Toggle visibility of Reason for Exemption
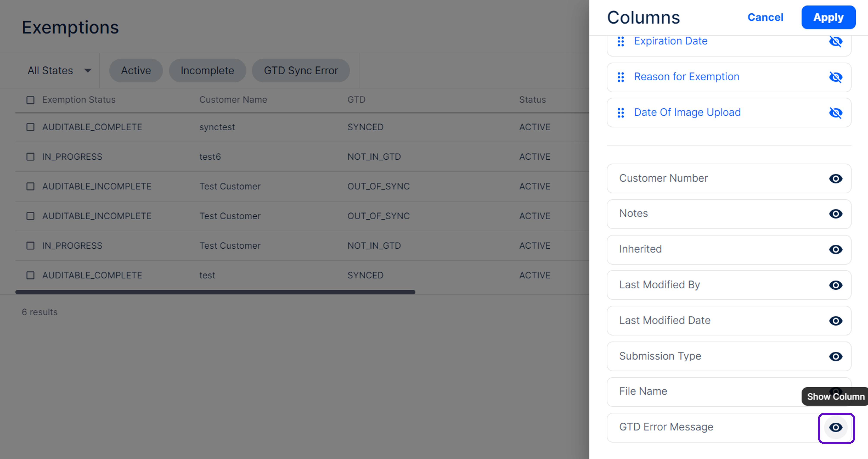The width and height of the screenshot is (868, 459). 835,77
